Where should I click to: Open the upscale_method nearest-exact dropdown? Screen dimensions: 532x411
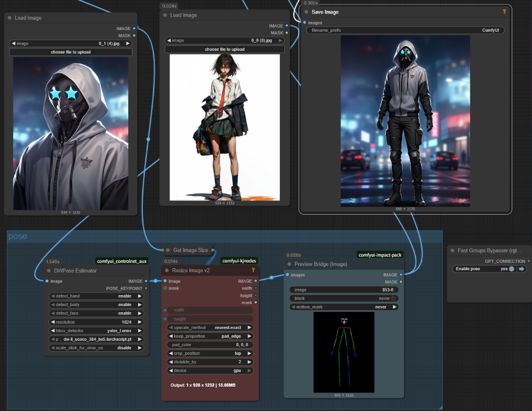coord(210,328)
